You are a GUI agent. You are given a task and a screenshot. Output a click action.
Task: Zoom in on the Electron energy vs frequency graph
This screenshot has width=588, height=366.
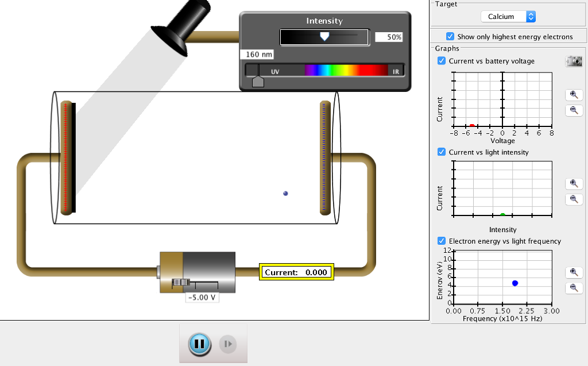(574, 272)
